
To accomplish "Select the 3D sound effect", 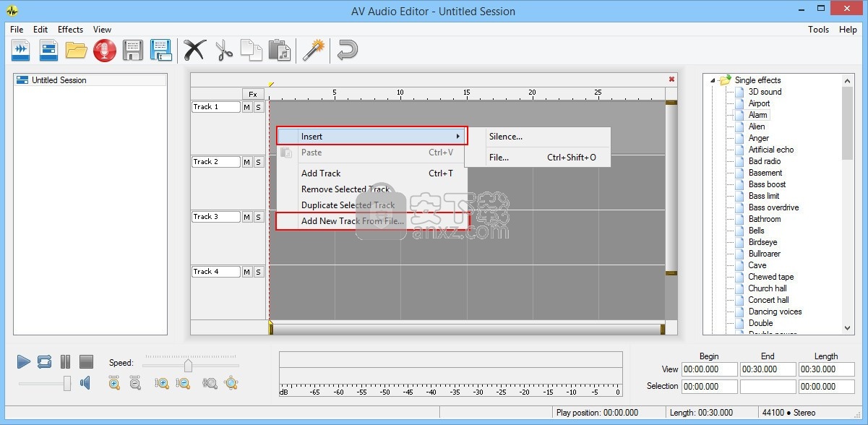I will pyautogui.click(x=765, y=92).
